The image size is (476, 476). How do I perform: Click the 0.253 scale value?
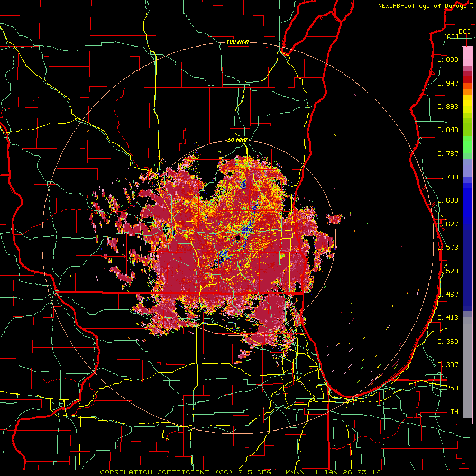[448, 388]
